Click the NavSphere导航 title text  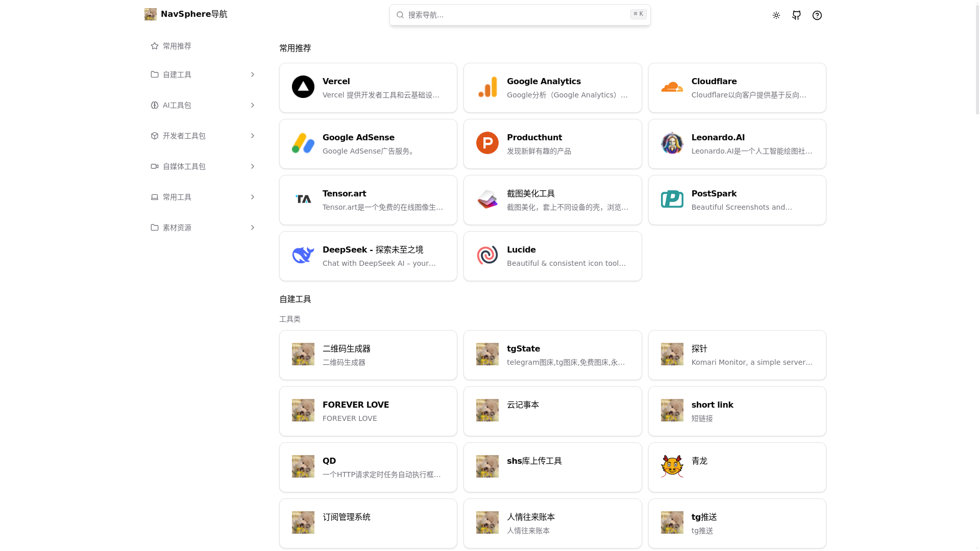coord(194,14)
